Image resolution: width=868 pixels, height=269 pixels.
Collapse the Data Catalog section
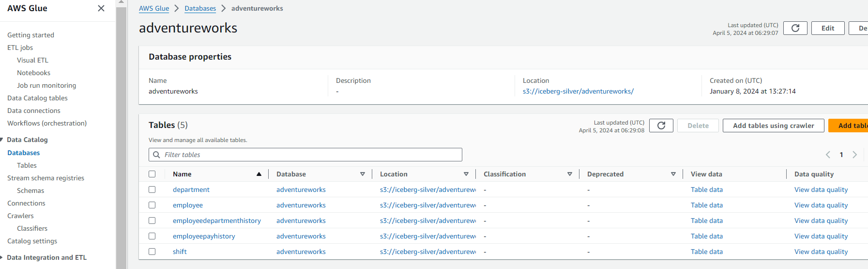click(x=2, y=140)
